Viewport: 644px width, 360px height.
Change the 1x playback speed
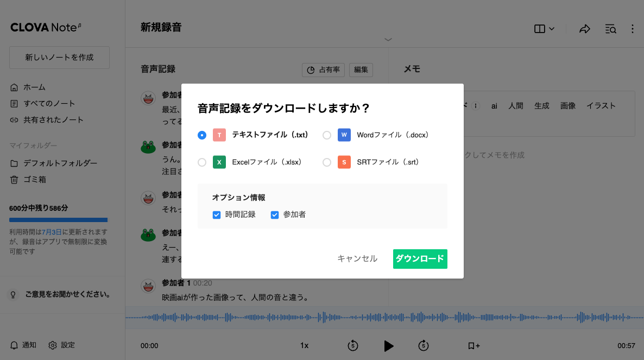click(305, 345)
